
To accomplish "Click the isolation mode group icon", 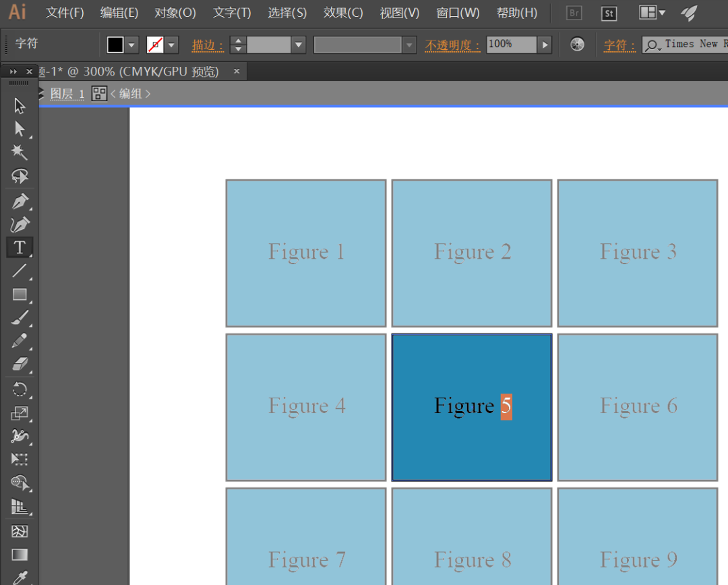I will click(x=99, y=94).
